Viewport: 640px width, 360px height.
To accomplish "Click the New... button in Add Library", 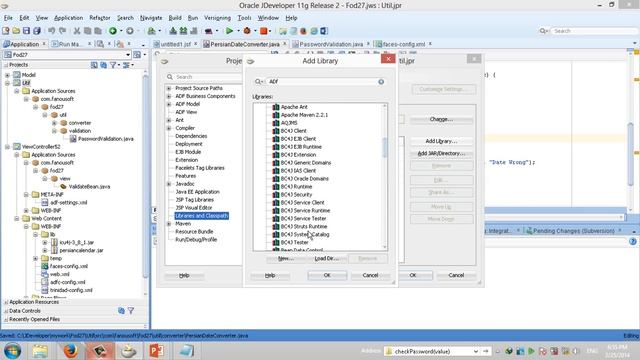I will coord(285,259).
